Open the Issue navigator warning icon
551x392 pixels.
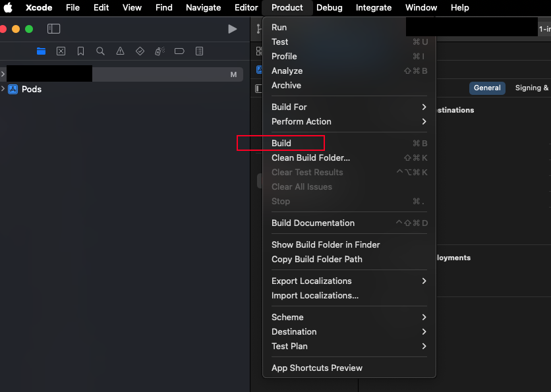tap(120, 51)
